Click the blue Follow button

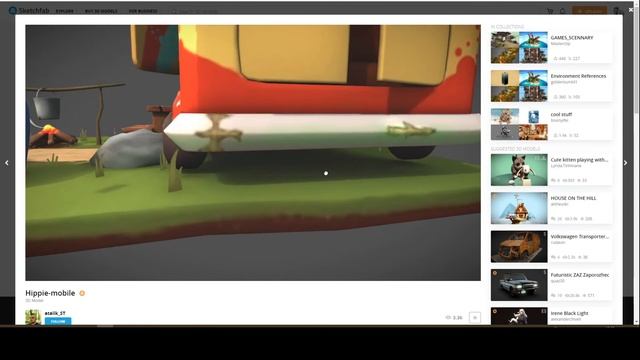58,321
